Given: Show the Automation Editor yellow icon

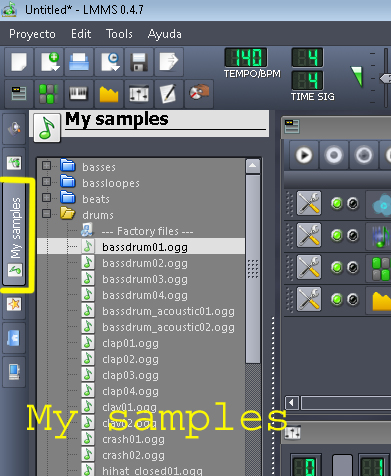Looking at the screenshot, I should pyautogui.click(x=109, y=94).
